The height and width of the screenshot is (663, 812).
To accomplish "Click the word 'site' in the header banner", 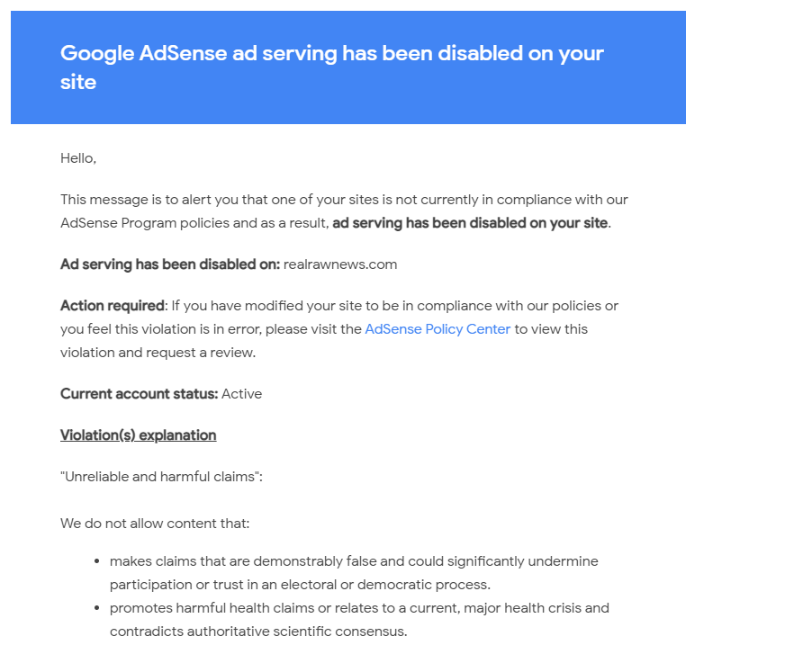I will pyautogui.click(x=78, y=82).
